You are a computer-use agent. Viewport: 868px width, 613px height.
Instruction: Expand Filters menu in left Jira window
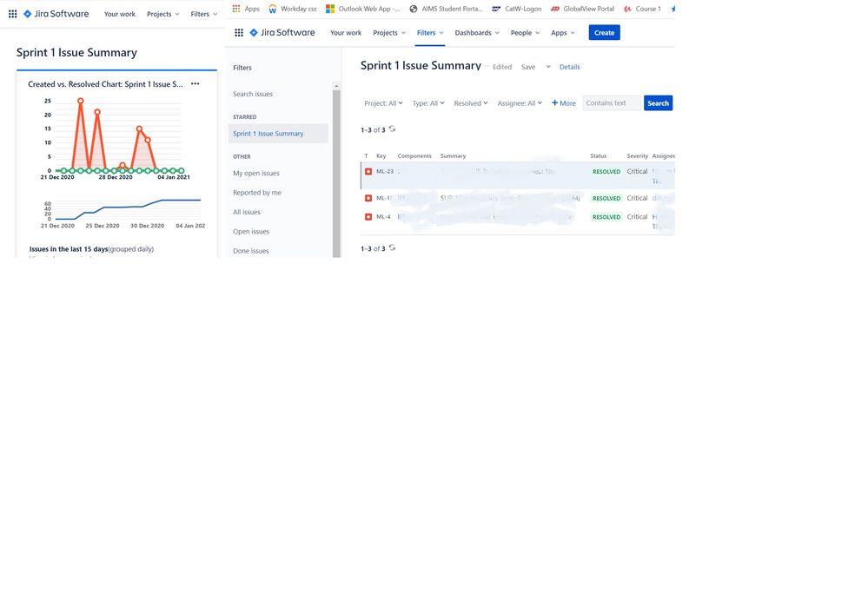click(x=203, y=14)
